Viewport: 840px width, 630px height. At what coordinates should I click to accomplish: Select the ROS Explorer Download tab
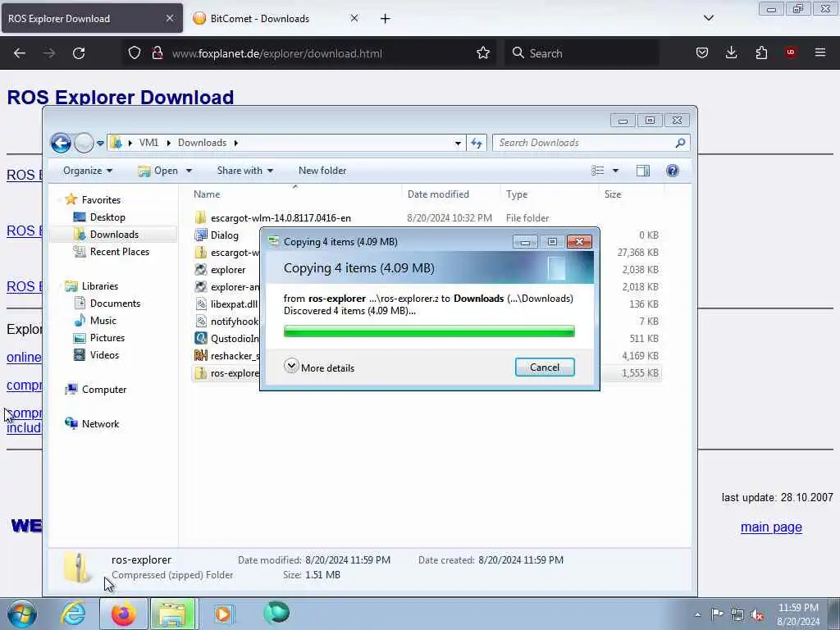(92, 18)
